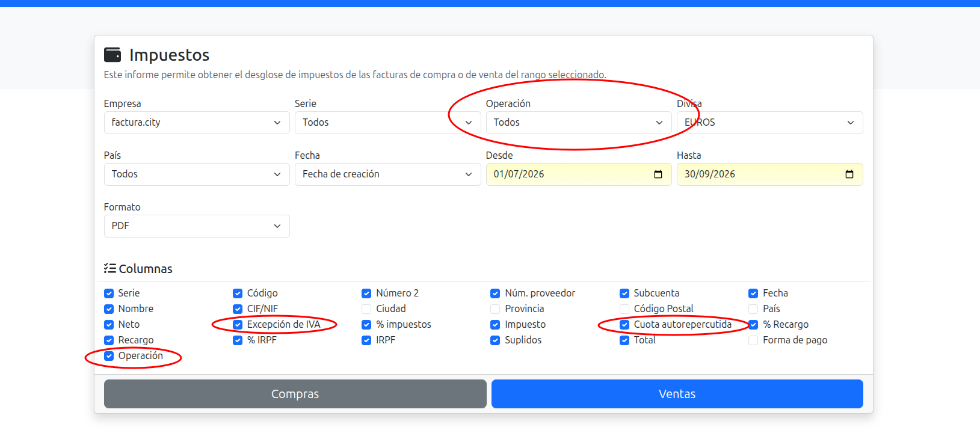Click the Desde date field 01/07/2026
This screenshot has height=439, width=980.
579,174
